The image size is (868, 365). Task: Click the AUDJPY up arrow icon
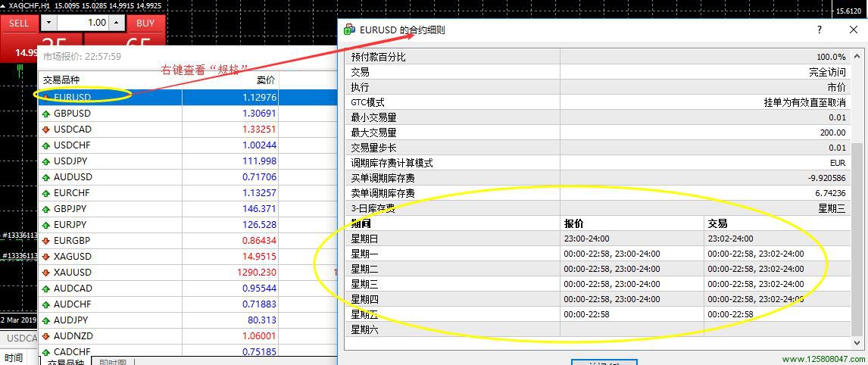tap(46, 320)
